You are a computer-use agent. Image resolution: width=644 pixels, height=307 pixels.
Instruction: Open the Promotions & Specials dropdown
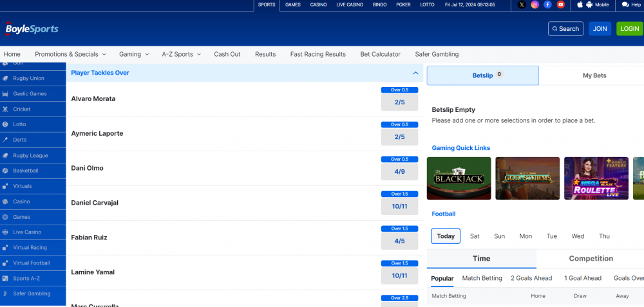tap(70, 54)
